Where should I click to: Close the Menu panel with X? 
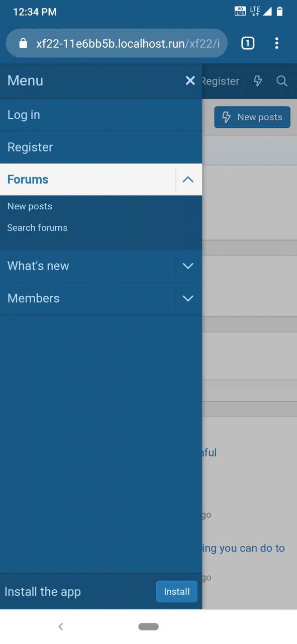pos(190,80)
